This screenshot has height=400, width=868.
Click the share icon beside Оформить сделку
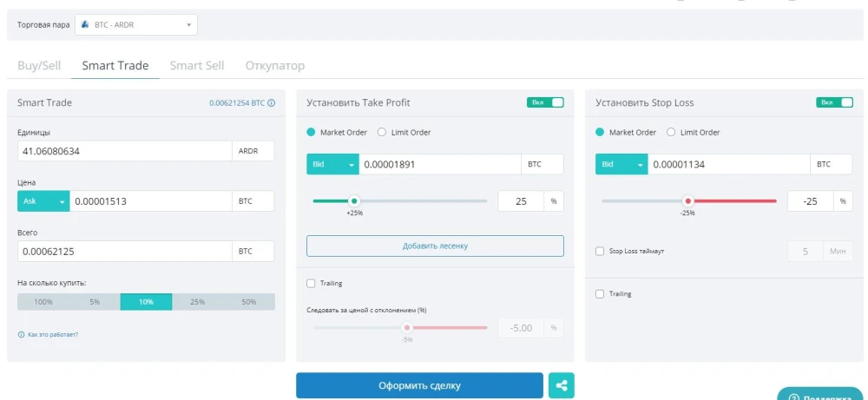[562, 385]
